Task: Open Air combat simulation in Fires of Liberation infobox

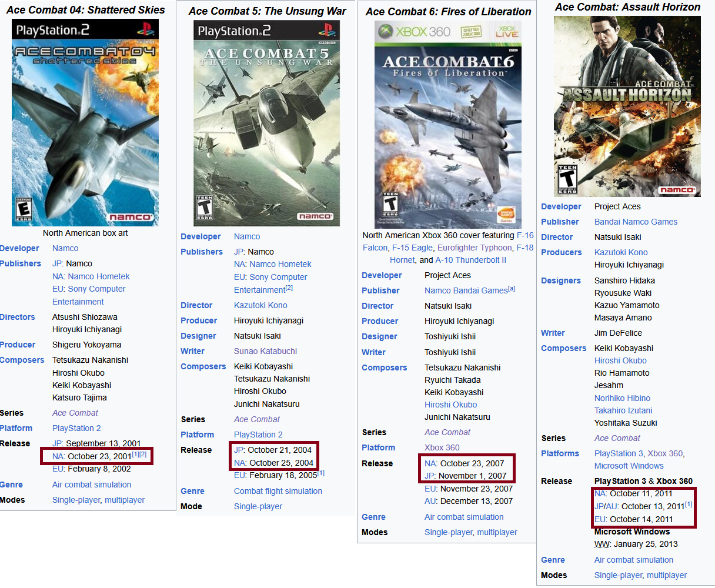Action: 464,517
